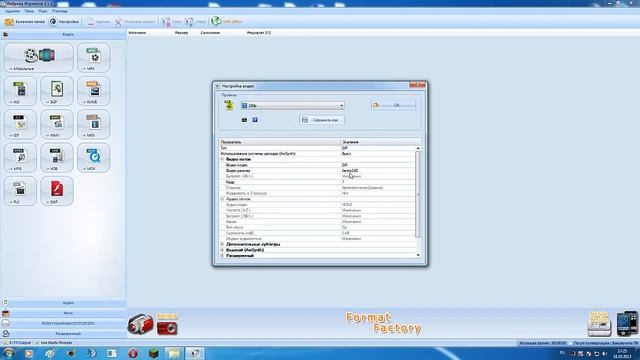The image size is (640, 360).
Task: Select the Кадр row value
Action: tap(378, 182)
